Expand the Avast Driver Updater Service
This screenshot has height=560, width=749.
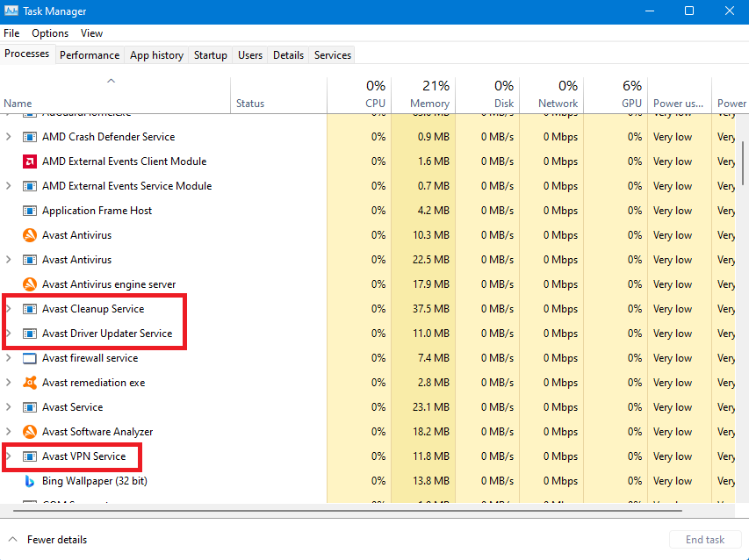[10, 334]
